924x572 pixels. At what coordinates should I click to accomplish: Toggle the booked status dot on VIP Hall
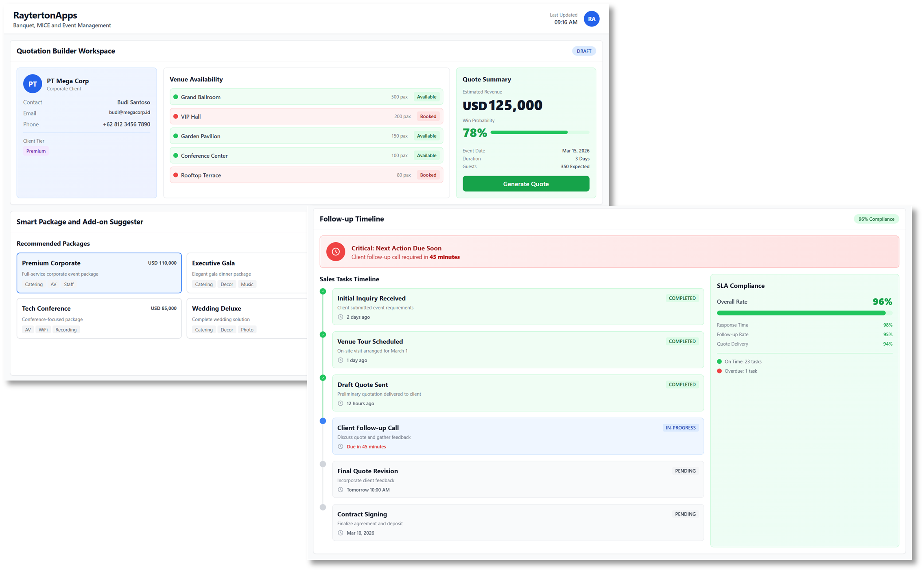tap(175, 116)
